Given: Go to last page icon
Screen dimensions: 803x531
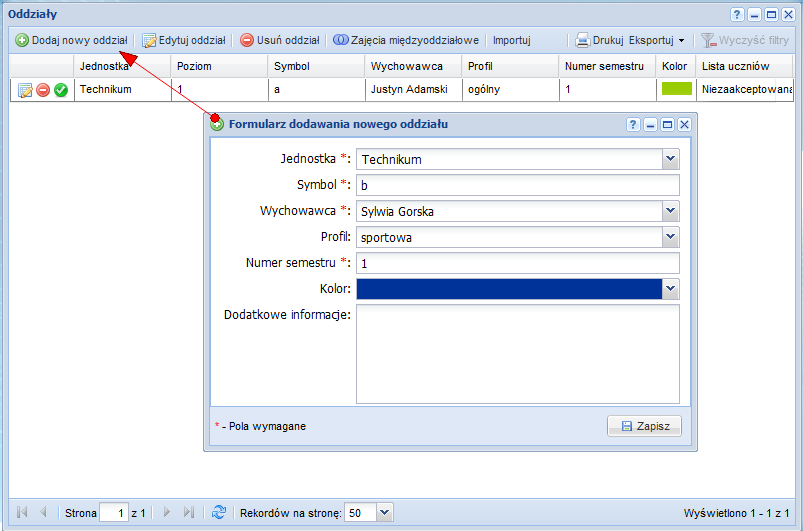Looking at the screenshot, I should coord(188,512).
